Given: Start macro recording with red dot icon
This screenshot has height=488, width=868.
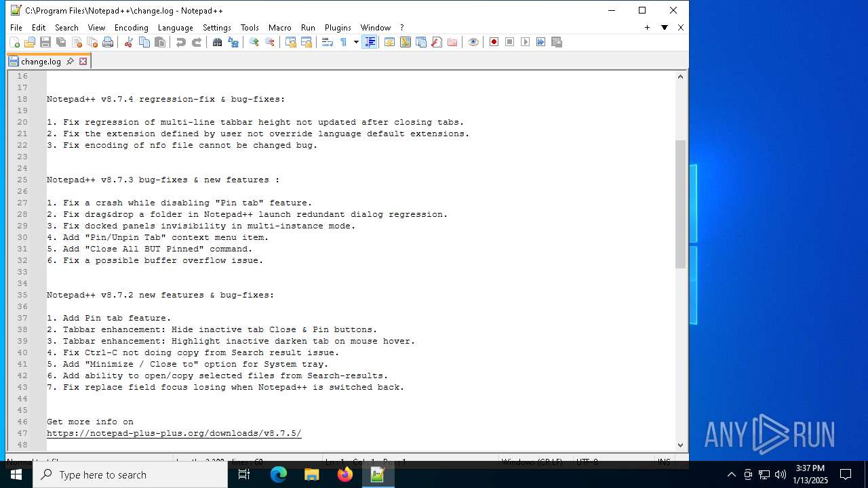Looking at the screenshot, I should [x=494, y=42].
